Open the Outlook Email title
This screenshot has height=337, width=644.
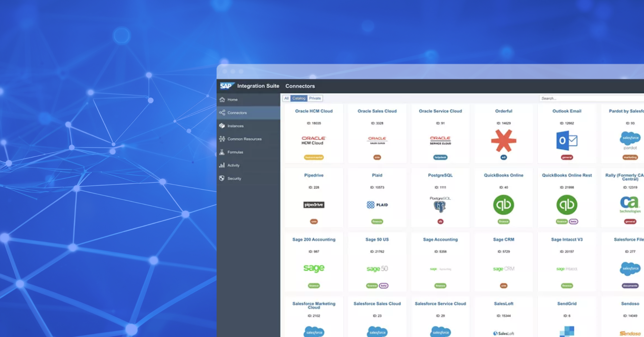point(567,111)
